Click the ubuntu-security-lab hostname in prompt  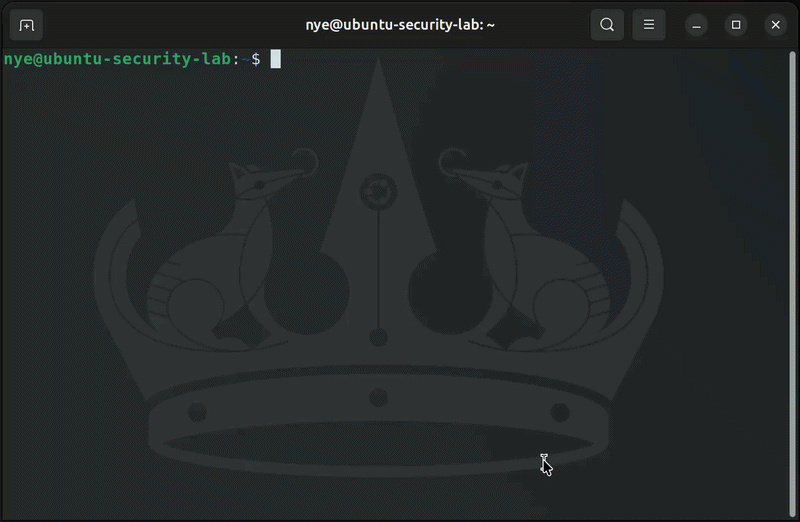point(137,59)
